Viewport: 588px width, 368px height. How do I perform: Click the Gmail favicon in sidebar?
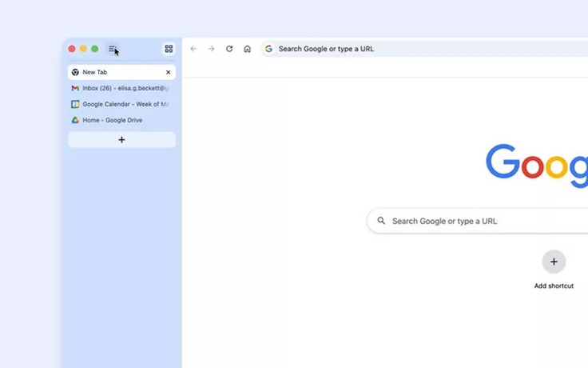(x=75, y=88)
